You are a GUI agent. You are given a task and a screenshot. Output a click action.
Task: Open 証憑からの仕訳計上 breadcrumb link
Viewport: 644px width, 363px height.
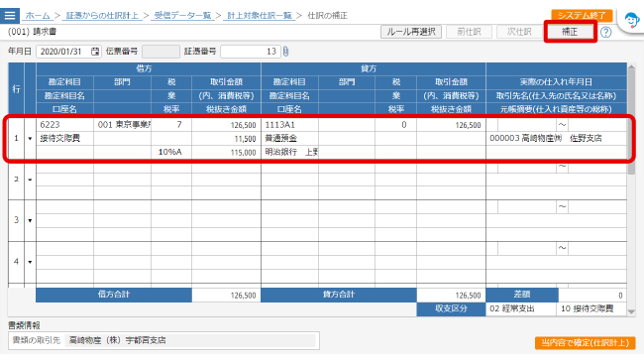coord(102,16)
